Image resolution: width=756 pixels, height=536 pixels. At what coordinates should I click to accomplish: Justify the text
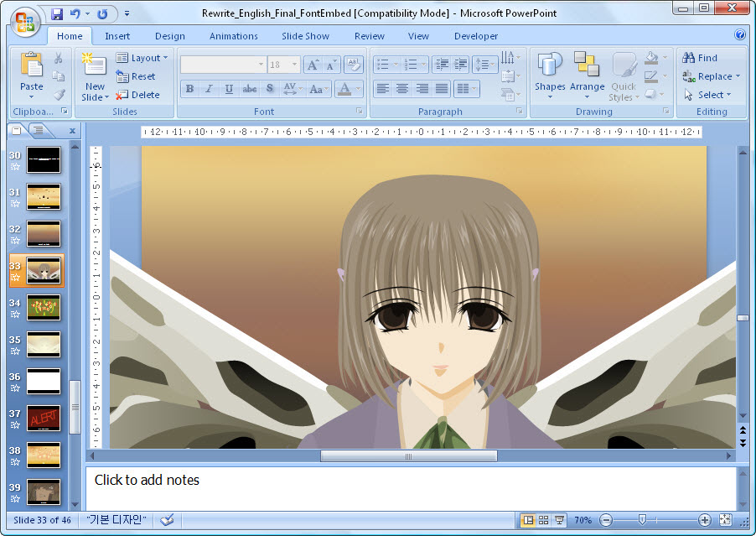click(441, 89)
